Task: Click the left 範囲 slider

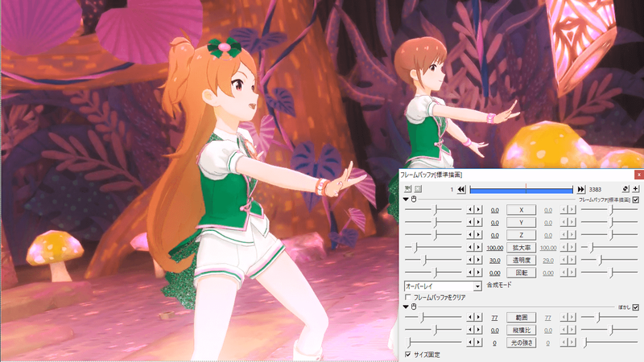Action: (433, 317)
